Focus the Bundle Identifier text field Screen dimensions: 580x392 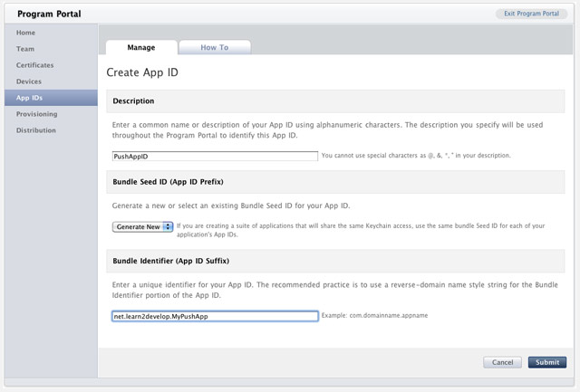[214, 316]
